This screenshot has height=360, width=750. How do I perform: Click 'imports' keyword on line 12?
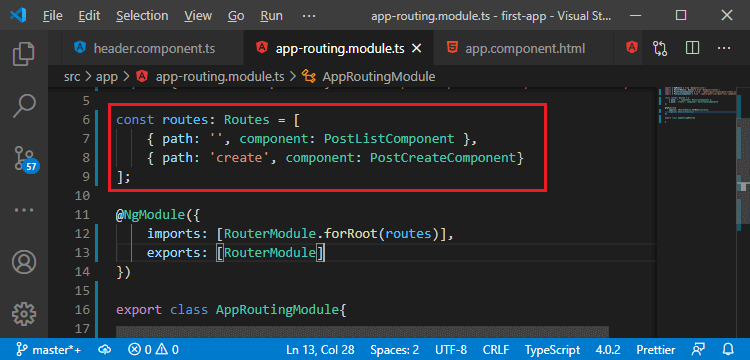[x=174, y=234]
